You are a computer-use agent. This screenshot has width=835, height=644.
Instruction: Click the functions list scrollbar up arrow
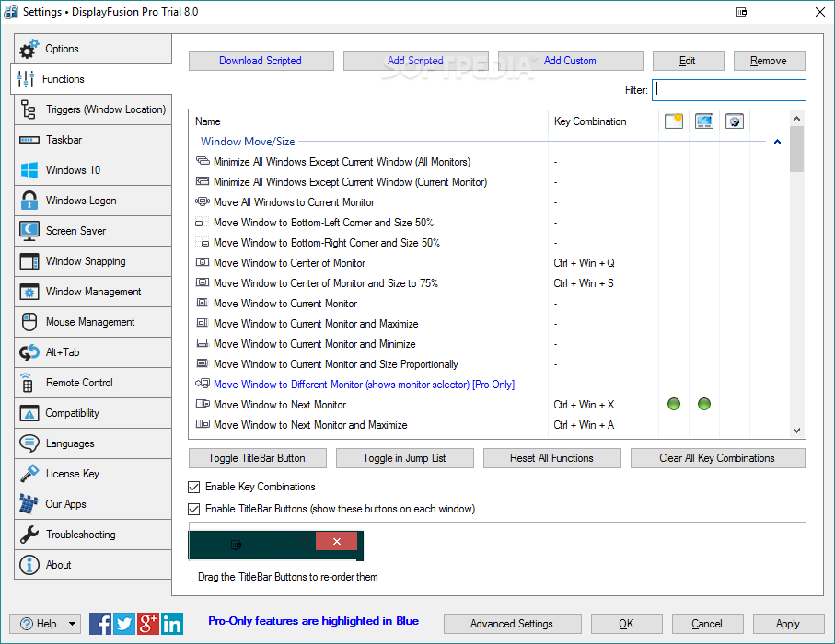pyautogui.click(x=796, y=119)
